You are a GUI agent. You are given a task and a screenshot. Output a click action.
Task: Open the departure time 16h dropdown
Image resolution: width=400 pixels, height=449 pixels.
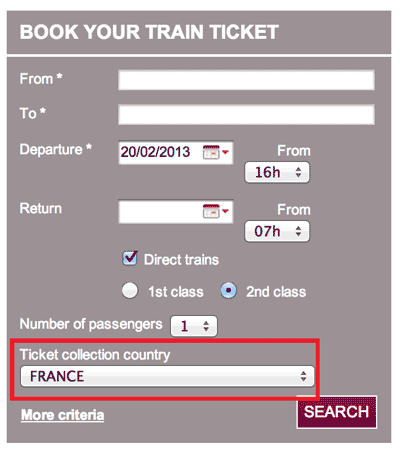[277, 172]
